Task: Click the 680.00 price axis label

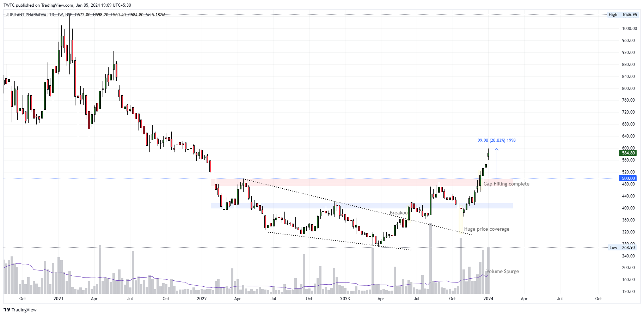Action: pyautogui.click(x=628, y=124)
